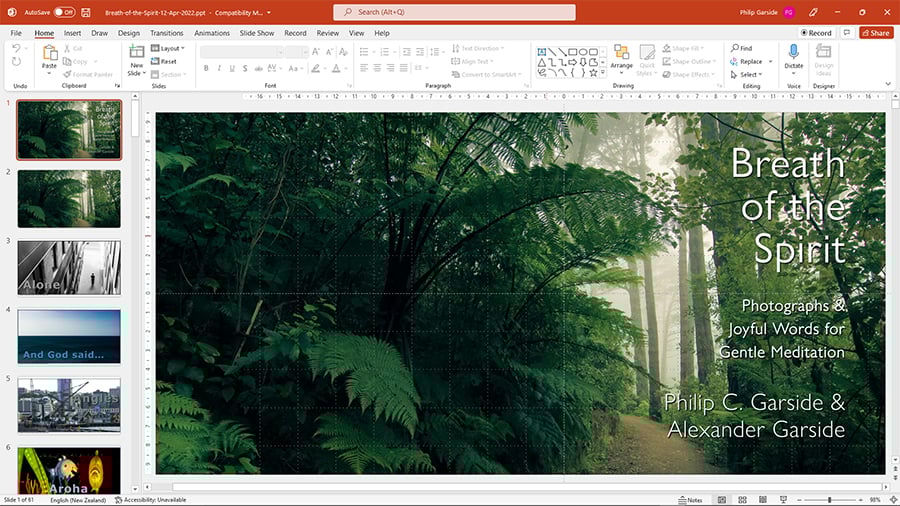This screenshot has width=900, height=506.
Task: Toggle Center paragraph alignment
Action: (x=377, y=68)
